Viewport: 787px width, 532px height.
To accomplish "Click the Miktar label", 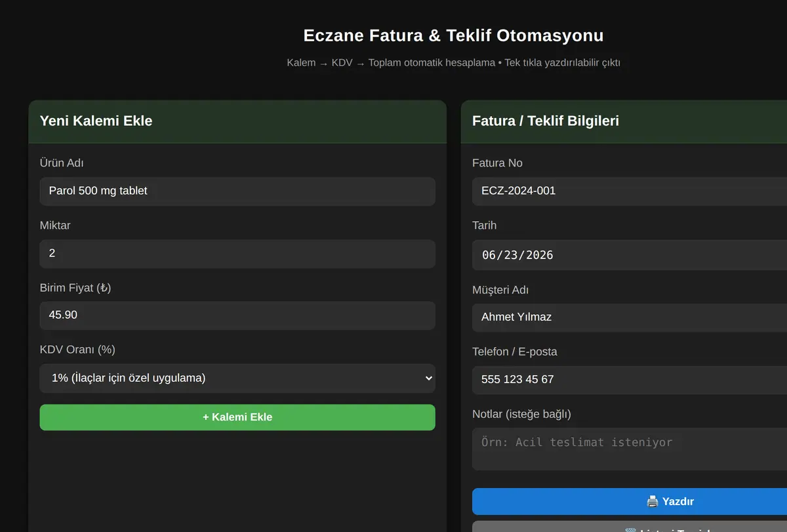I will click(x=55, y=225).
